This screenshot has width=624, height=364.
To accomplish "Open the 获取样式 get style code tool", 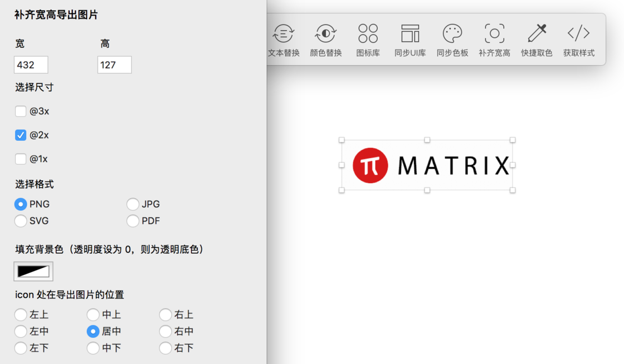I will [579, 40].
